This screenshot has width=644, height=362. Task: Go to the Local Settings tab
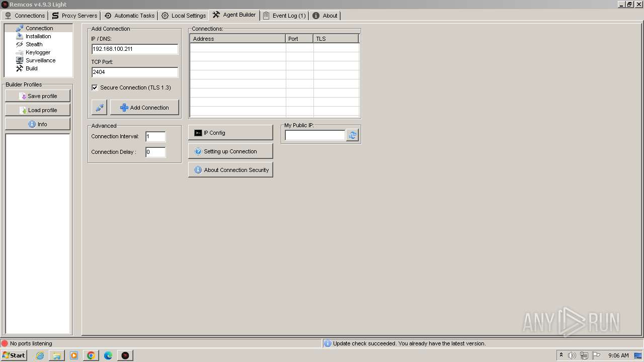[184, 16]
